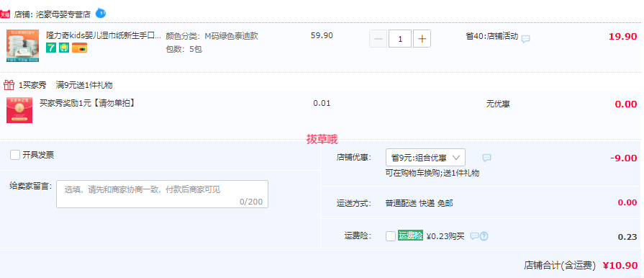
Task: Click the red Tmall logo icon
Action: [x=4, y=15]
